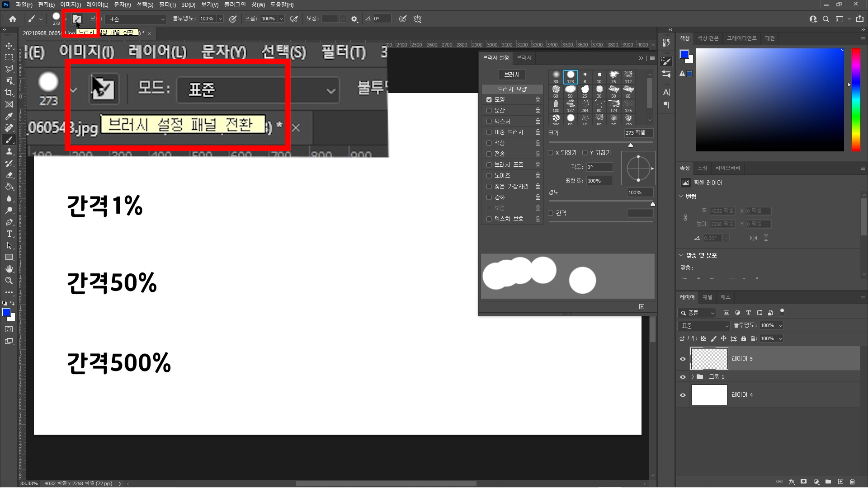The width and height of the screenshot is (868, 488).
Task: Select the Crop tool
Action: coord(9,93)
